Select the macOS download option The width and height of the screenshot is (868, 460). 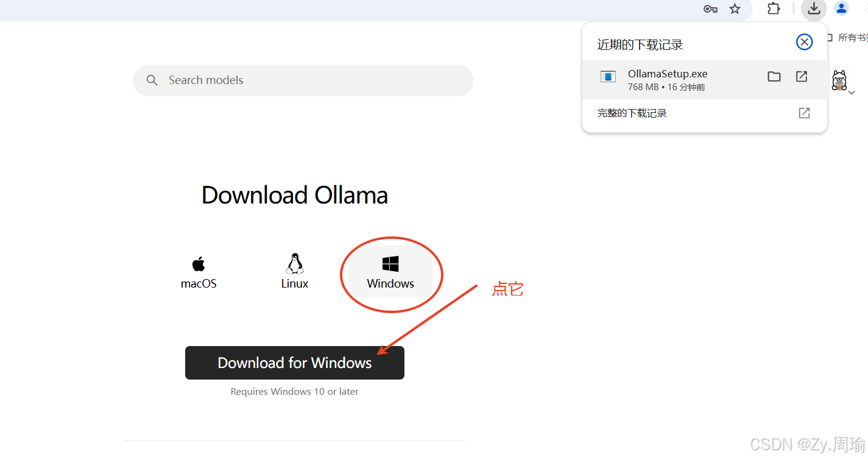tap(199, 272)
